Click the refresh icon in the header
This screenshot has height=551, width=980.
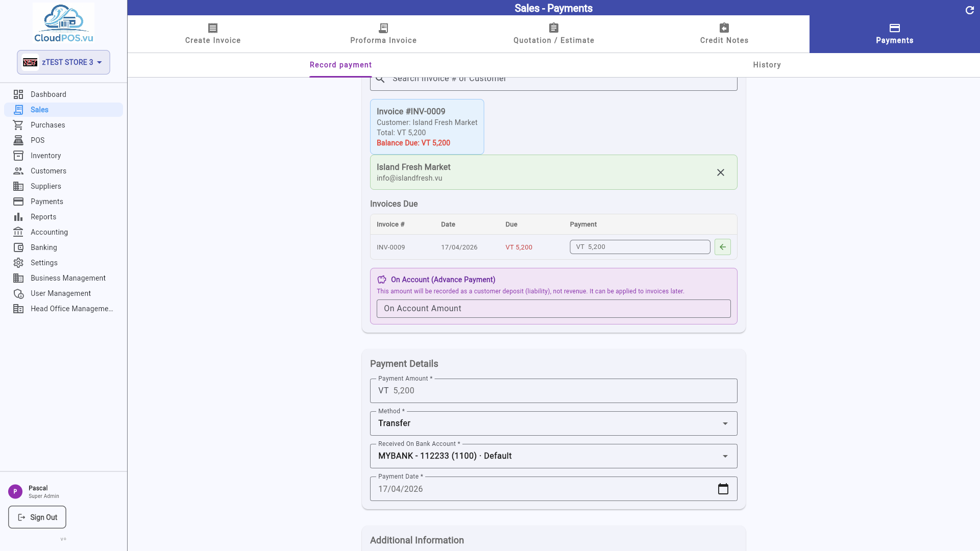pos(970,10)
